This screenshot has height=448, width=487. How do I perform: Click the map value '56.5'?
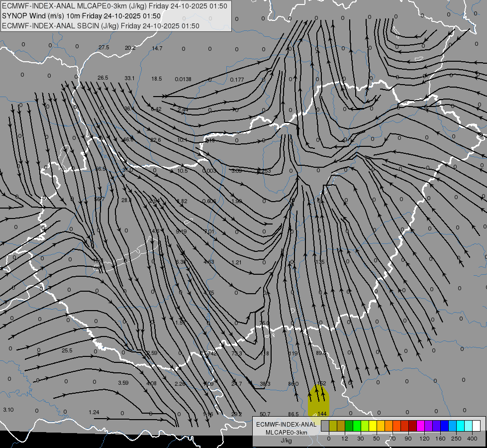pos(100,169)
